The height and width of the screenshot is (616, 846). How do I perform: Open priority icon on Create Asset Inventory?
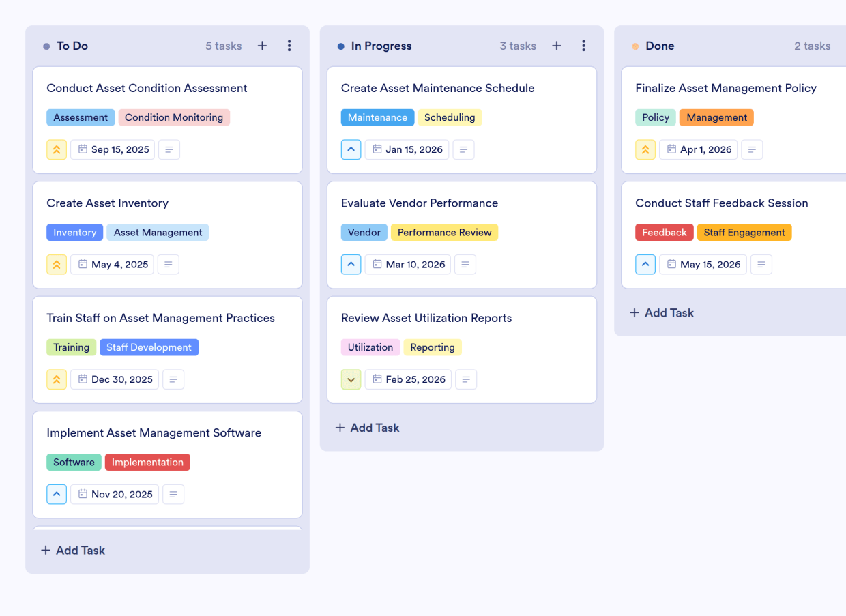pos(57,265)
